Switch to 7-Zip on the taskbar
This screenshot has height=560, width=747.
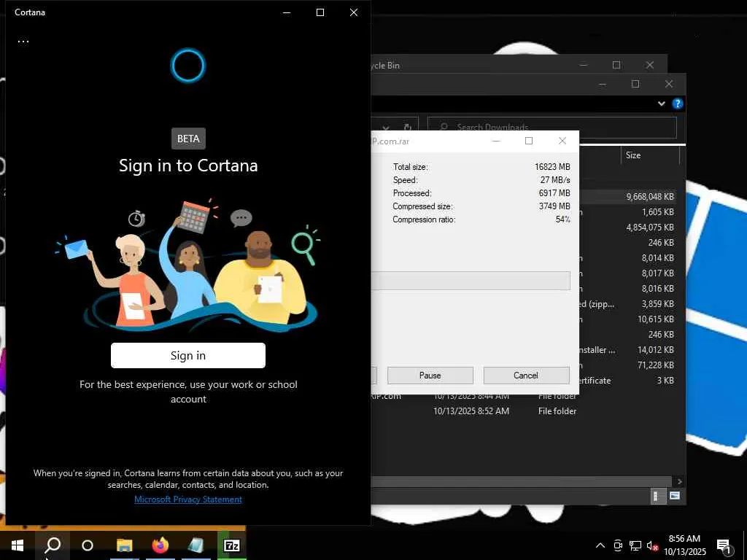pos(231,545)
